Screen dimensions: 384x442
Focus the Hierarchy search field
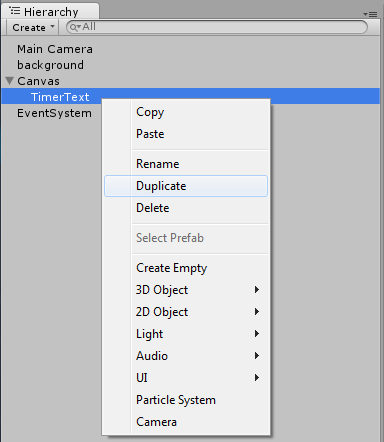pyautogui.click(x=217, y=27)
